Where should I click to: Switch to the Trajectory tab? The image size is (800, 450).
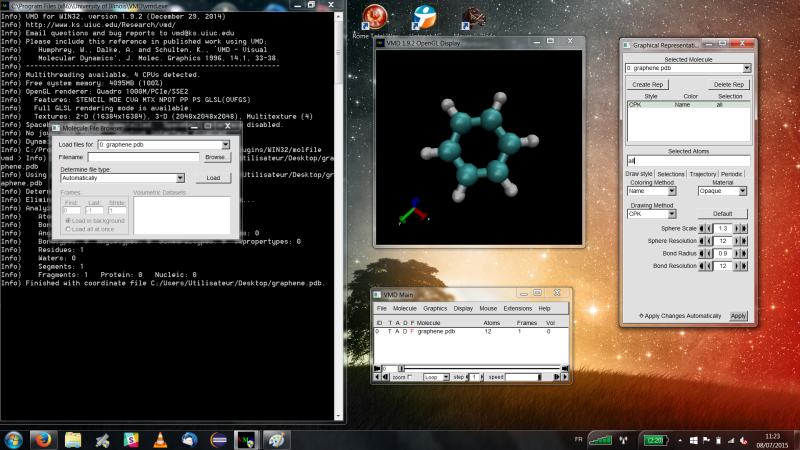(x=703, y=174)
